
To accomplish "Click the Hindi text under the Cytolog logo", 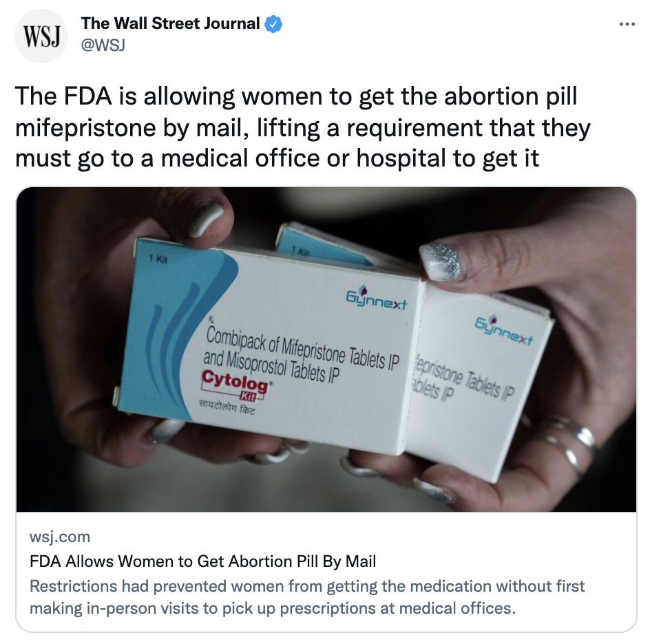I will pos(227,407).
